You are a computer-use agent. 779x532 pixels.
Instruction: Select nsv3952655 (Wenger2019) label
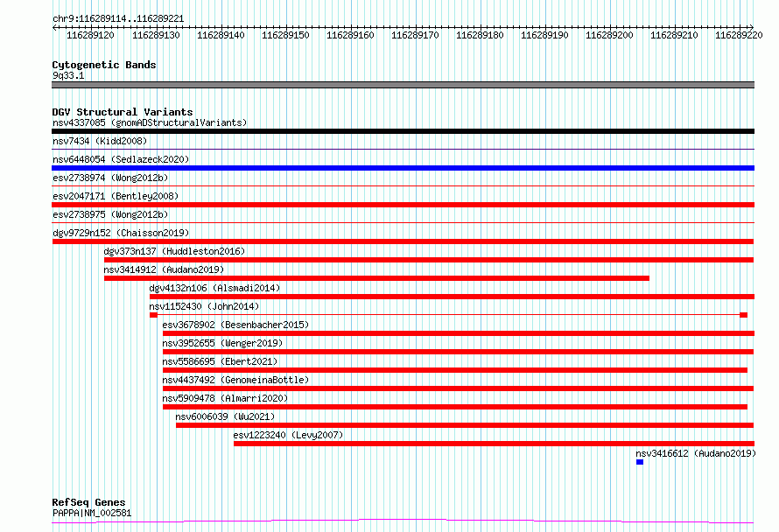[x=222, y=343]
